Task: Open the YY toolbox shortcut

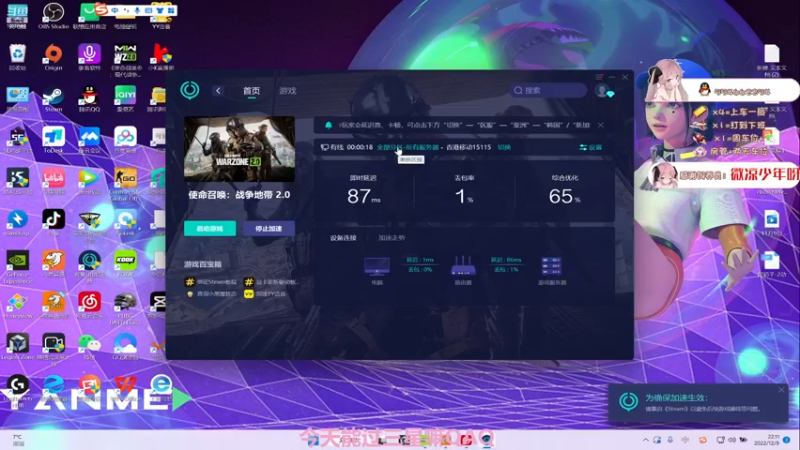Action: [264, 294]
